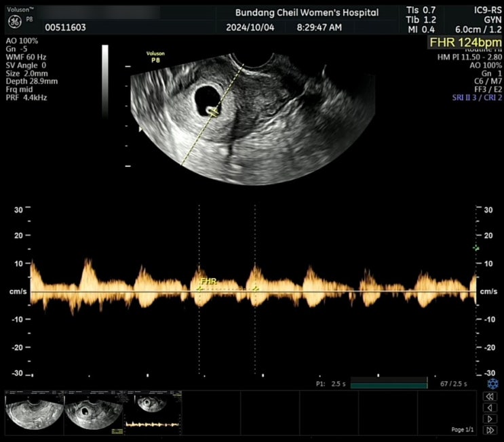
Task: Select the FHR 124bpm measurement readout
Action: coord(465,43)
